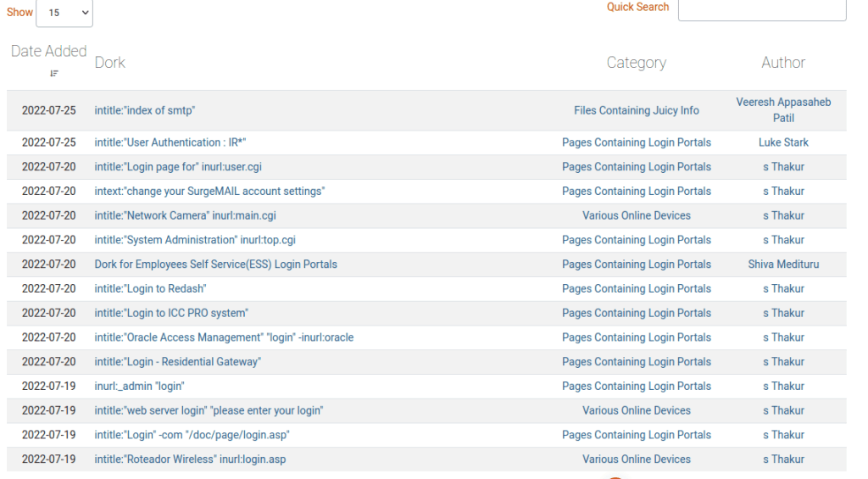Click the Dork column header
868x479 pixels.
pyautogui.click(x=110, y=63)
